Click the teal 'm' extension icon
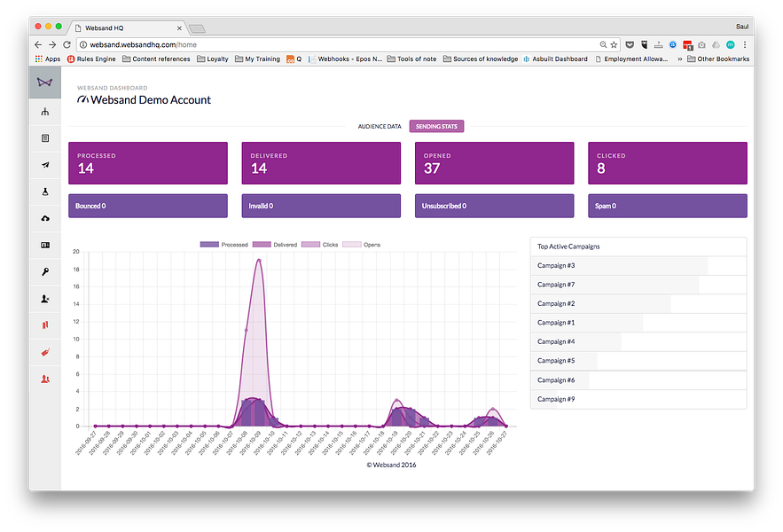 click(730, 44)
